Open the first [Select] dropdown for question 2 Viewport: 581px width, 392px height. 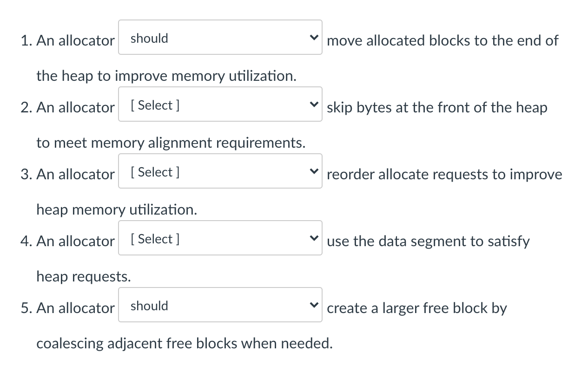click(x=220, y=104)
